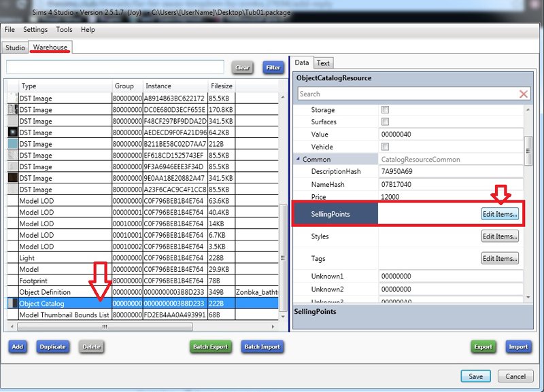Open the Tools menu
This screenshot has height=392, width=544.
click(64, 30)
